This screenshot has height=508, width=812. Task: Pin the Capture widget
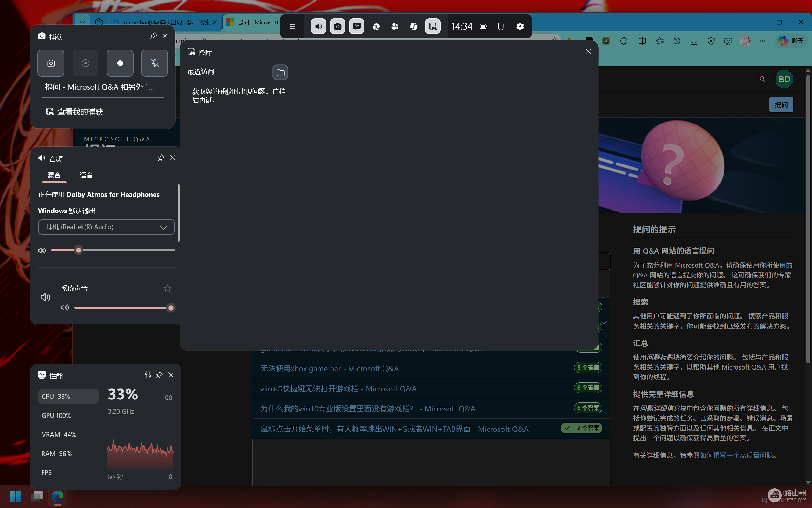pos(153,36)
